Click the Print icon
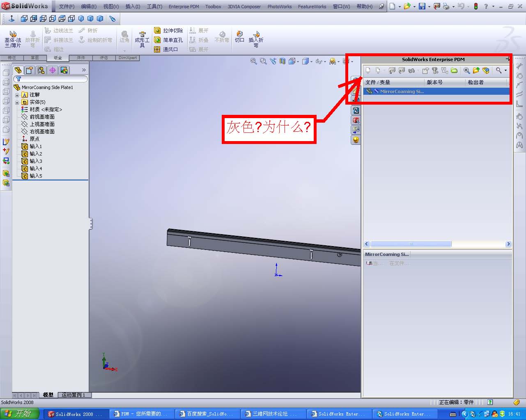The image size is (526, 420). coord(446,6)
